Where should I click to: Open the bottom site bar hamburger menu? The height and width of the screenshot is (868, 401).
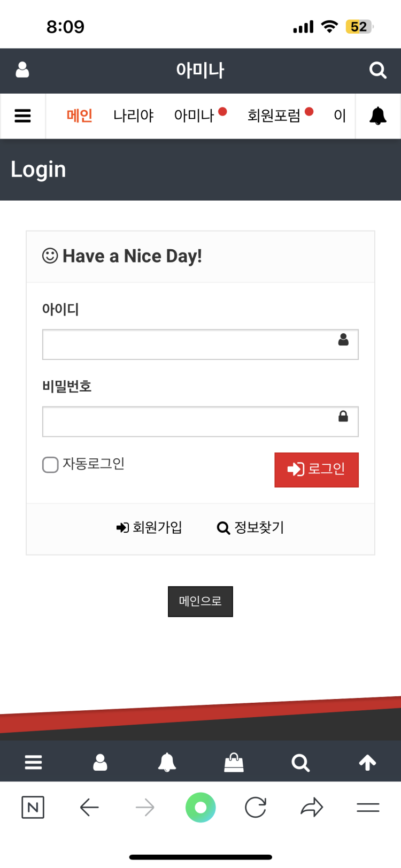33,762
